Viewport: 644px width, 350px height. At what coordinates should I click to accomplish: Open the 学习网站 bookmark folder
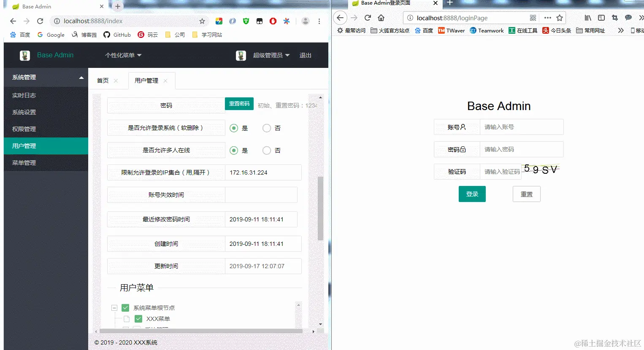[x=207, y=35]
